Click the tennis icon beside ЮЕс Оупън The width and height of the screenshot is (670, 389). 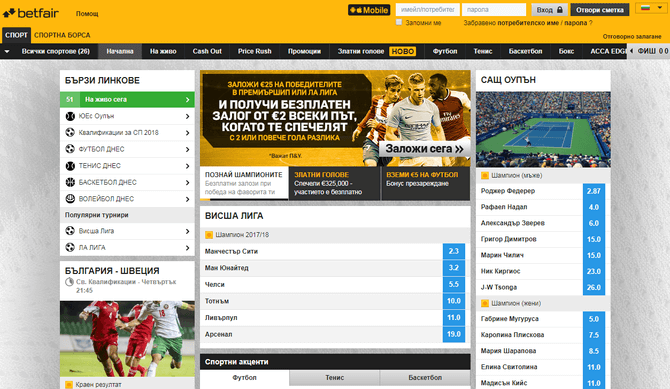pos(70,116)
